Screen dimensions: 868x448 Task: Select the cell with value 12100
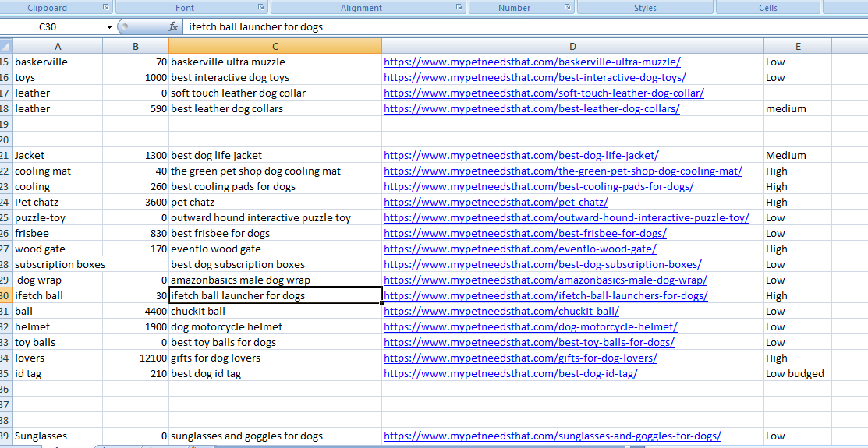click(x=136, y=358)
